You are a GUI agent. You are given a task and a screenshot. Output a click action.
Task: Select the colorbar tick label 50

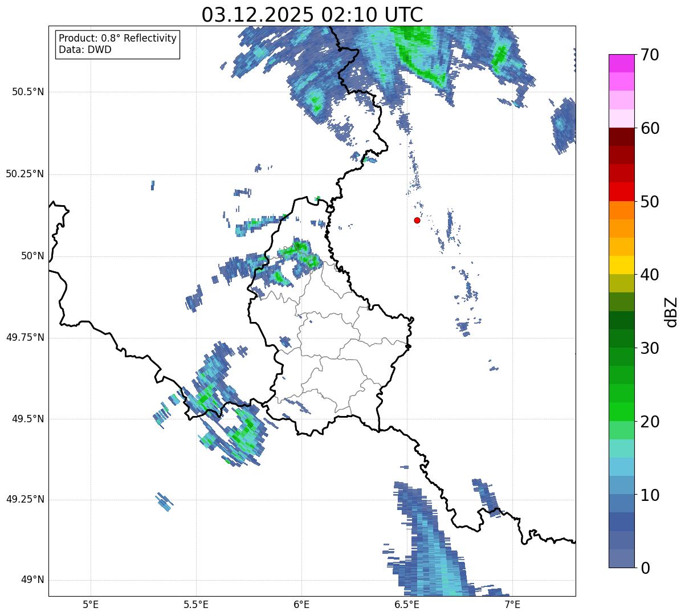pos(650,202)
